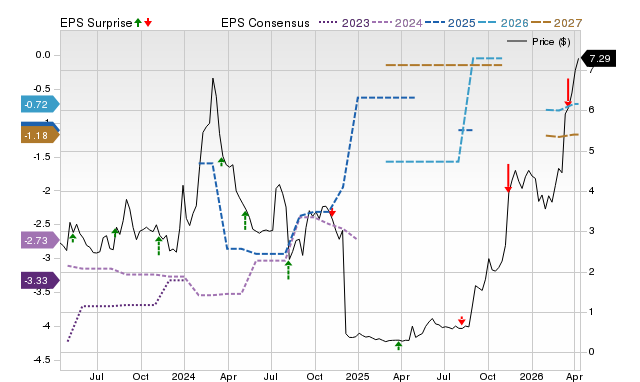
Task: Click the green surprise arrow near April 2025
Action: [399, 346]
